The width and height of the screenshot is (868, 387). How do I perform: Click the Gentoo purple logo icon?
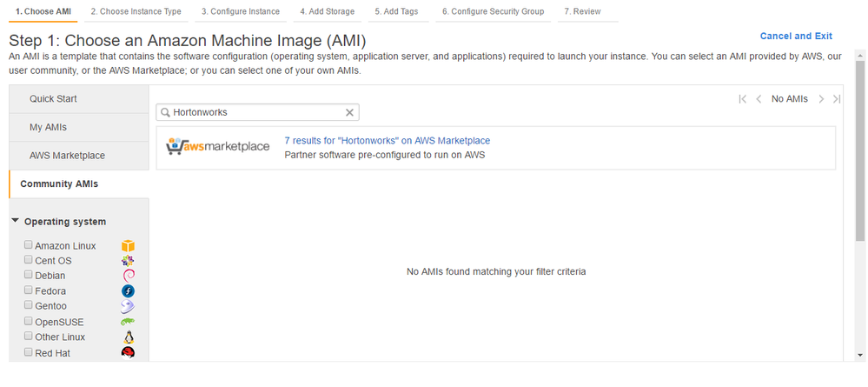point(128,306)
